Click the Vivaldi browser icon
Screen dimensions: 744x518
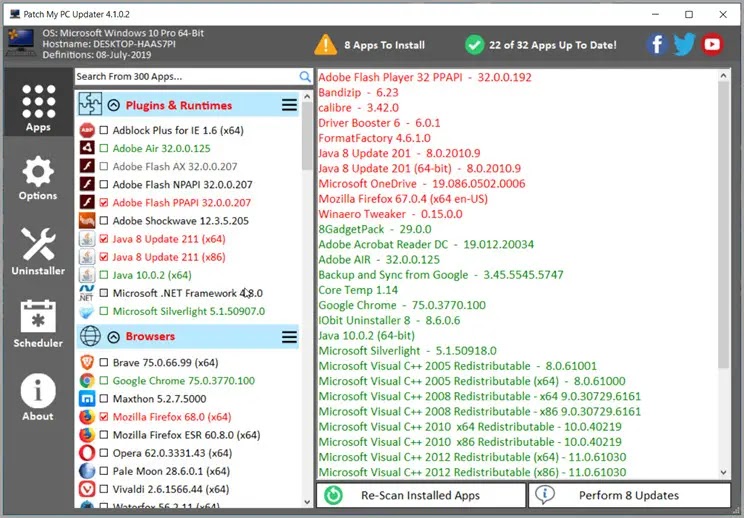(x=87, y=489)
